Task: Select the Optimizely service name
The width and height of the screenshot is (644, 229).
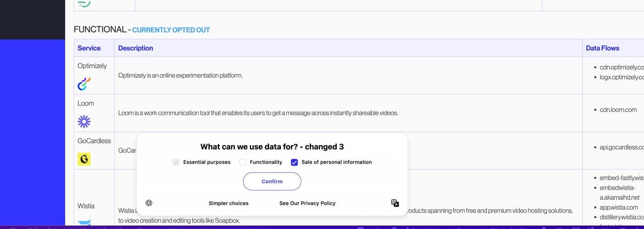Action: tap(92, 66)
